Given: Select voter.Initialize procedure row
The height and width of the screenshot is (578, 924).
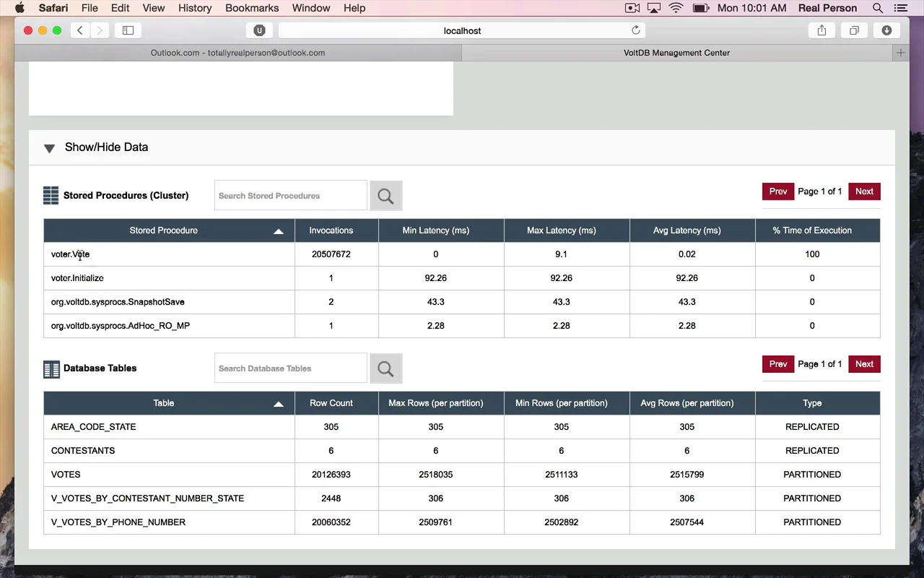Looking at the screenshot, I should coord(462,278).
